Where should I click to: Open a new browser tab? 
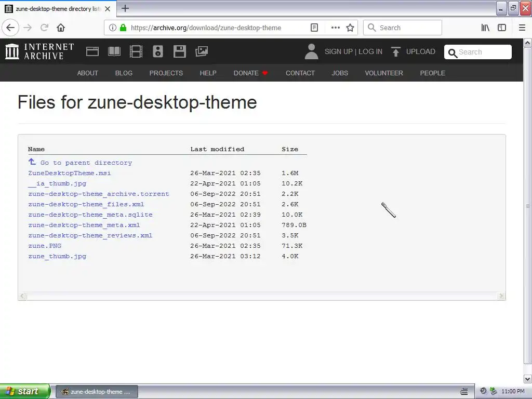[125, 8]
